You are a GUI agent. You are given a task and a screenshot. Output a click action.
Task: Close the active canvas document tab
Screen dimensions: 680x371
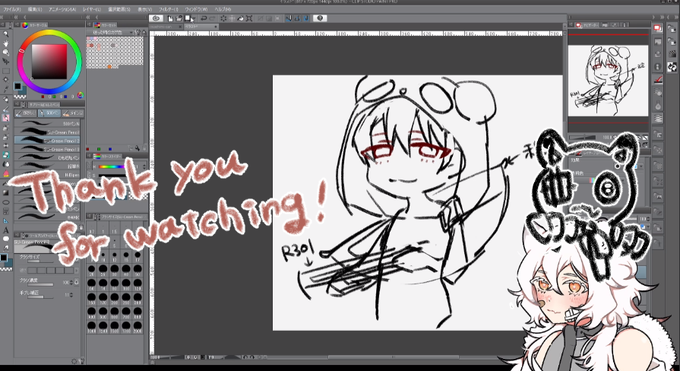point(216,27)
